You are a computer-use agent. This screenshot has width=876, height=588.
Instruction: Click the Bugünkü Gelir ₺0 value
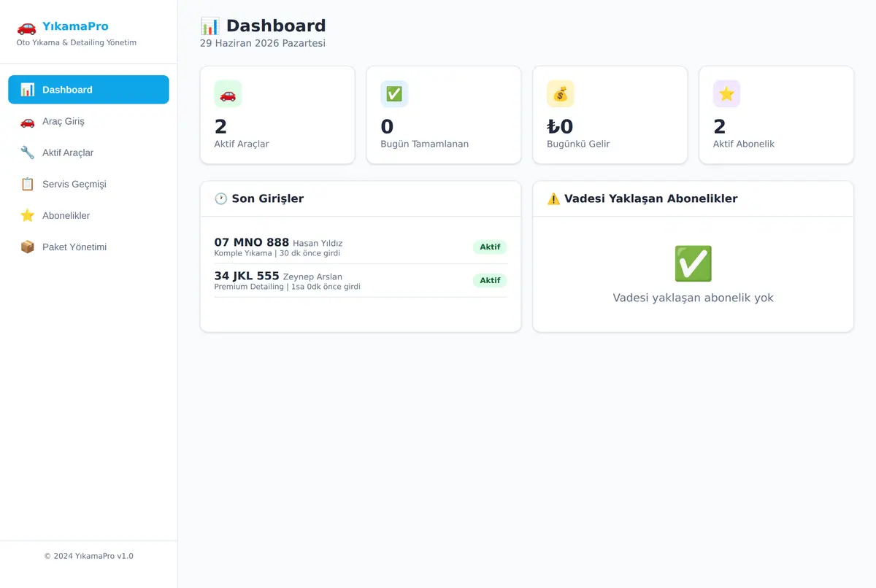coord(560,127)
